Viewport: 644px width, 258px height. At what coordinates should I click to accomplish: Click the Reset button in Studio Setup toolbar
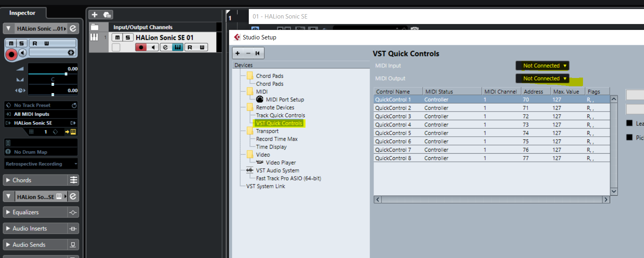coord(257,53)
